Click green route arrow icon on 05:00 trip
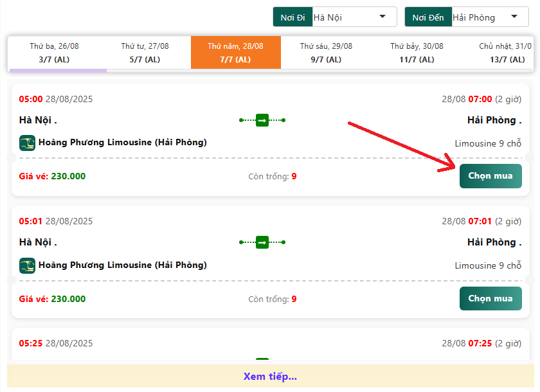The width and height of the screenshot is (540, 392). [262, 120]
